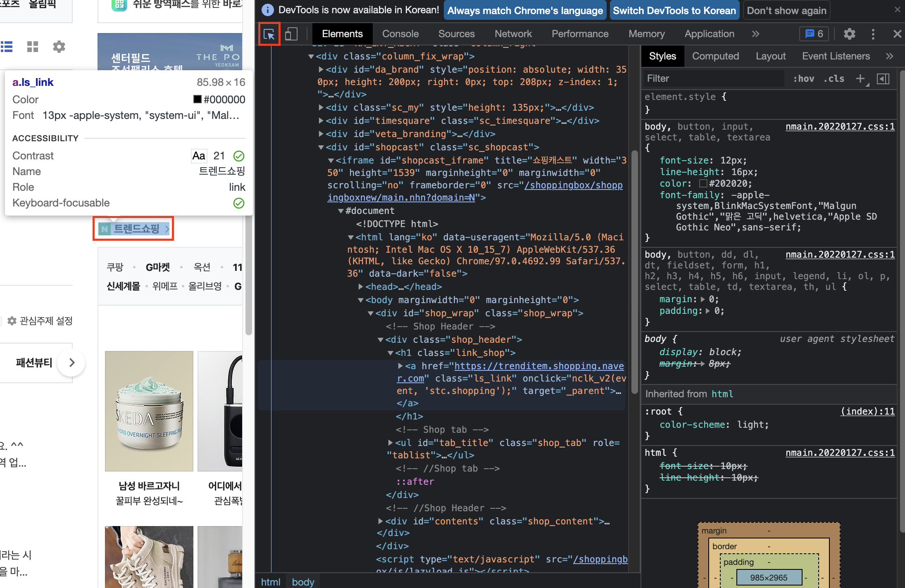
Task: Open the Performance tab
Action: pyautogui.click(x=580, y=34)
